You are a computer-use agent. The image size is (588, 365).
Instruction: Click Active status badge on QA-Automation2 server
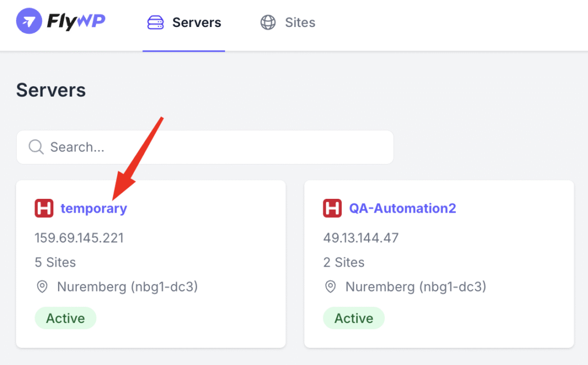(x=354, y=318)
